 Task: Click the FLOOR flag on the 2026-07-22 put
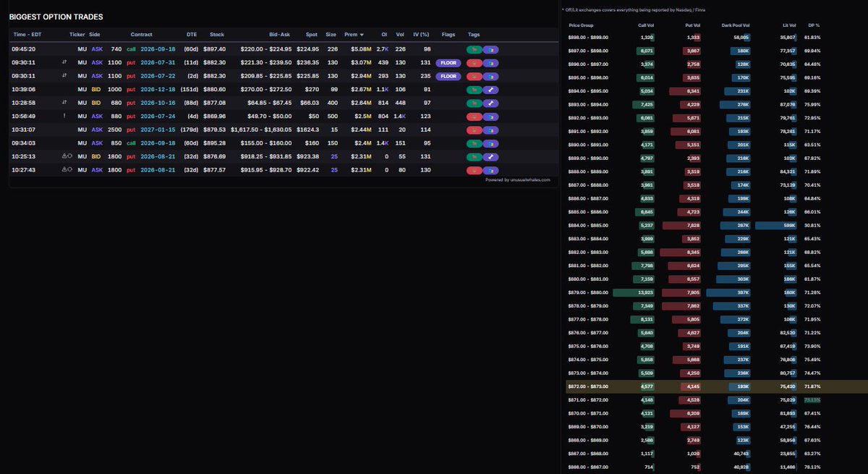coord(448,76)
